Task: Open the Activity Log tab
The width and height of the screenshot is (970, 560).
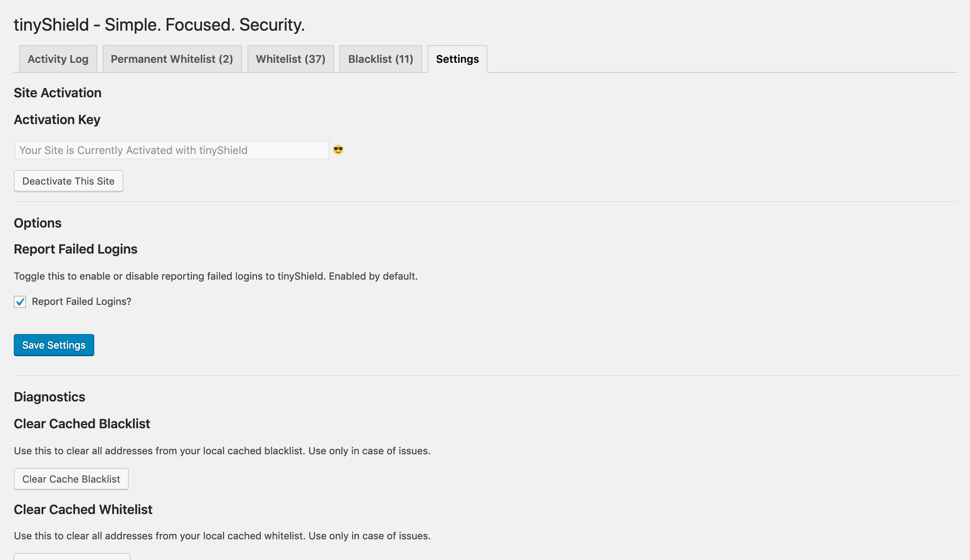Action: [x=58, y=59]
